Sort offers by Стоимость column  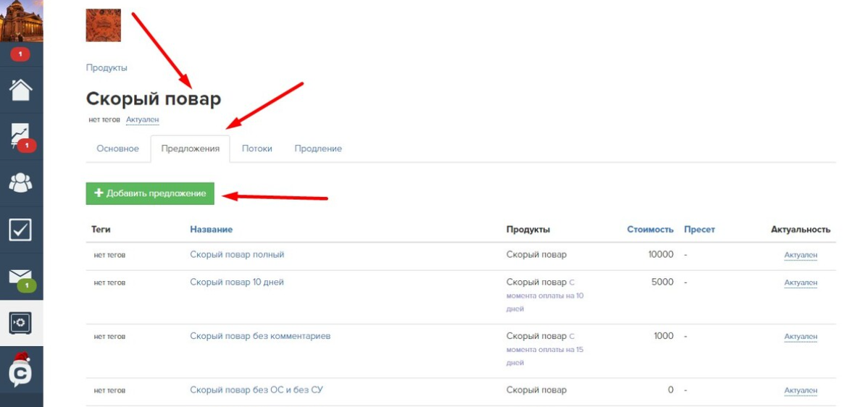click(651, 230)
